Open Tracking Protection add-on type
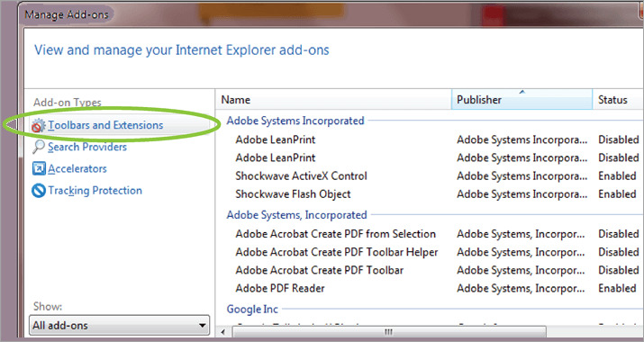The width and height of the screenshot is (644, 342). [x=95, y=191]
